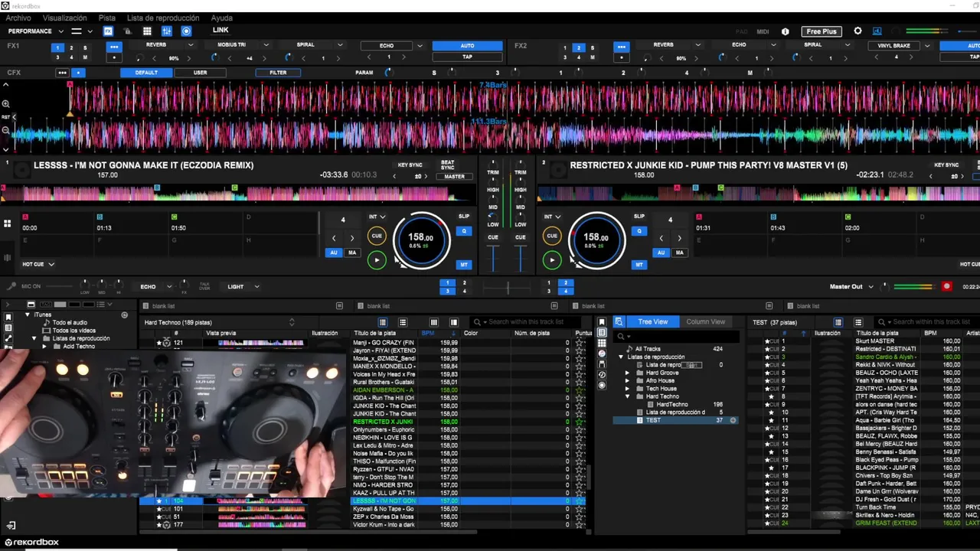Adjust the crossfader slider
This screenshot has height=551, width=980.
pyautogui.click(x=507, y=287)
